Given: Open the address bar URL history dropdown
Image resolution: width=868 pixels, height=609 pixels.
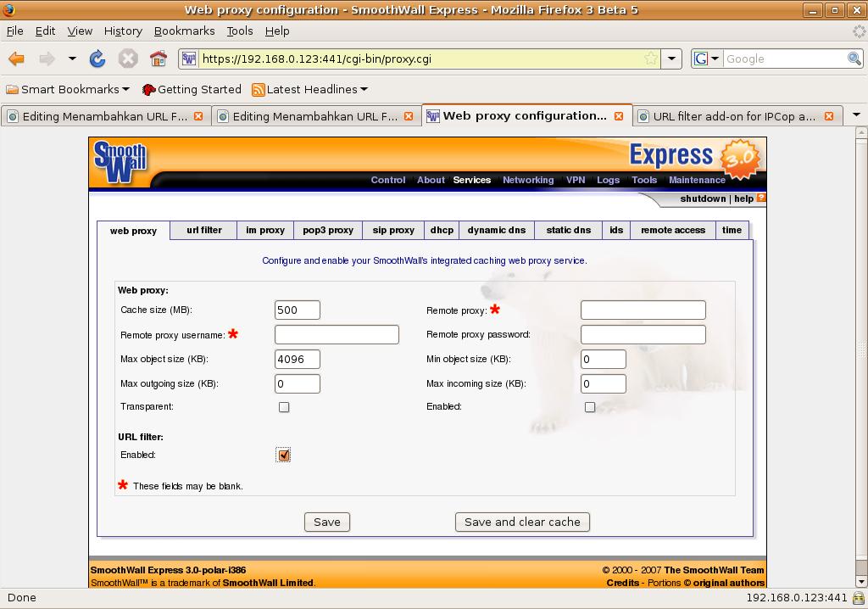Looking at the screenshot, I should (x=671, y=59).
